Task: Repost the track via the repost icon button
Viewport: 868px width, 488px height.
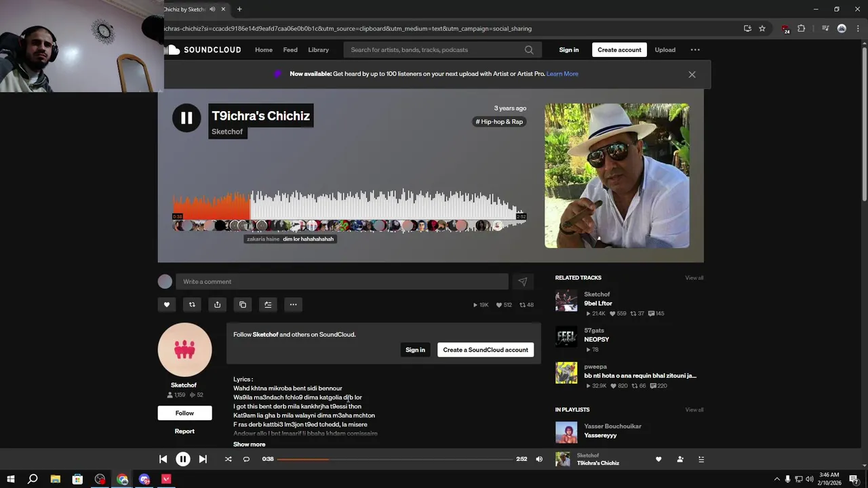Action: tap(192, 304)
